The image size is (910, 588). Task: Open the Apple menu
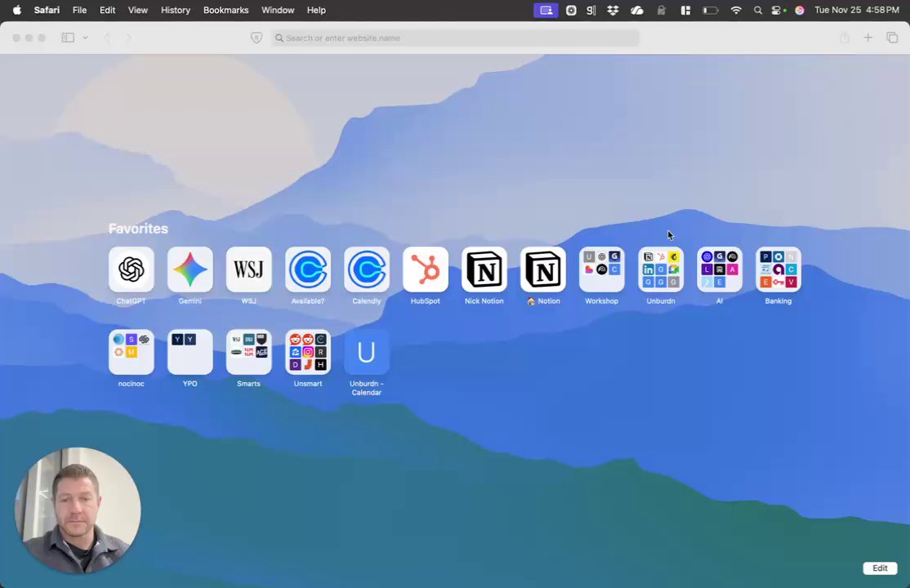click(17, 10)
